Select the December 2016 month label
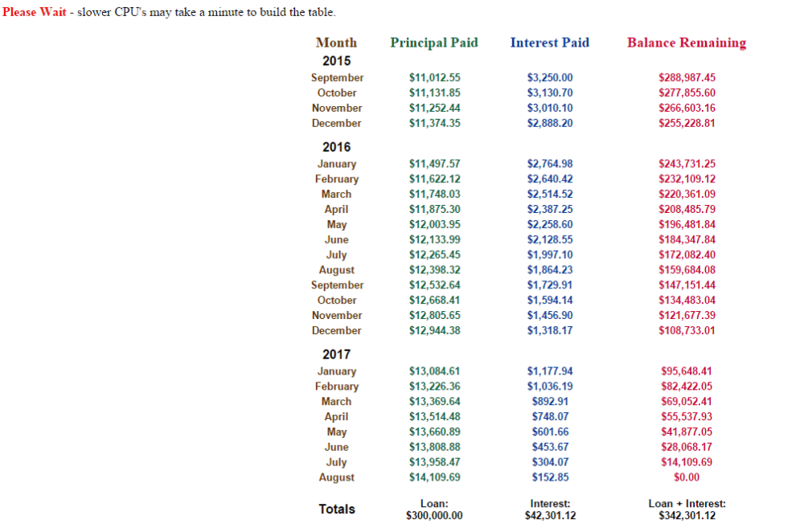This screenshot has height=532, width=804. point(336,330)
